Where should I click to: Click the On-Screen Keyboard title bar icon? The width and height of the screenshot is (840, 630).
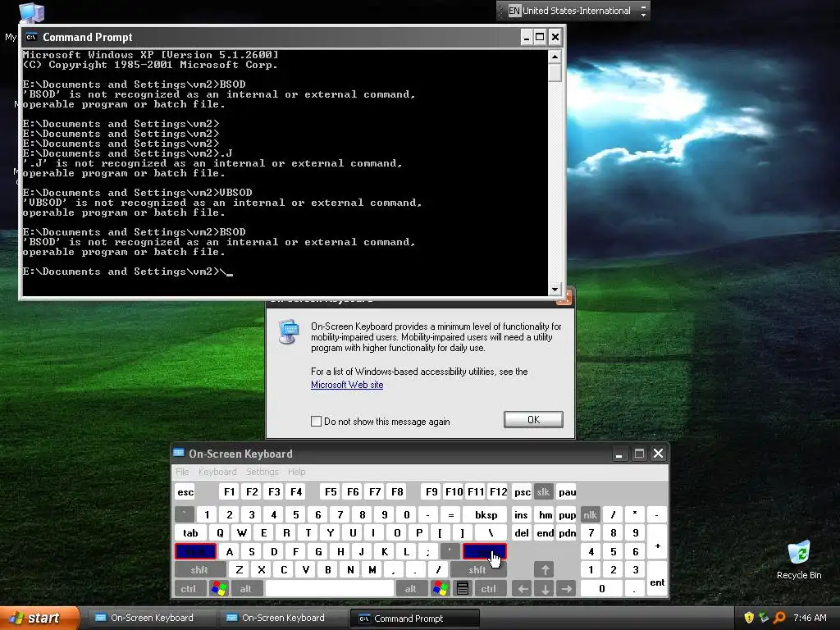click(178, 453)
